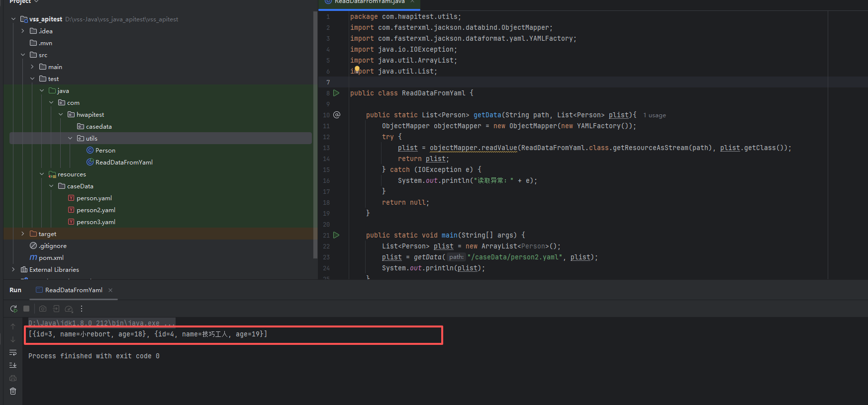Collapse the resources folder chevron

42,174
